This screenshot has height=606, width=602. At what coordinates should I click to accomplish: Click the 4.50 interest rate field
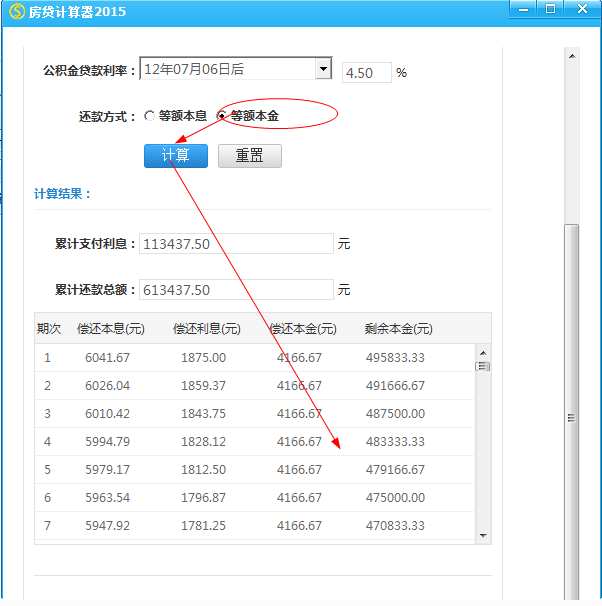367,73
